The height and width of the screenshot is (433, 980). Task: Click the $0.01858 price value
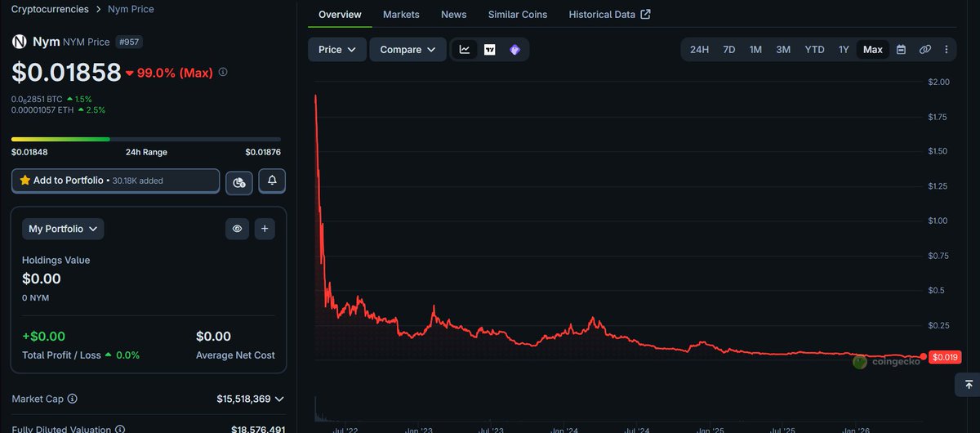coord(66,73)
